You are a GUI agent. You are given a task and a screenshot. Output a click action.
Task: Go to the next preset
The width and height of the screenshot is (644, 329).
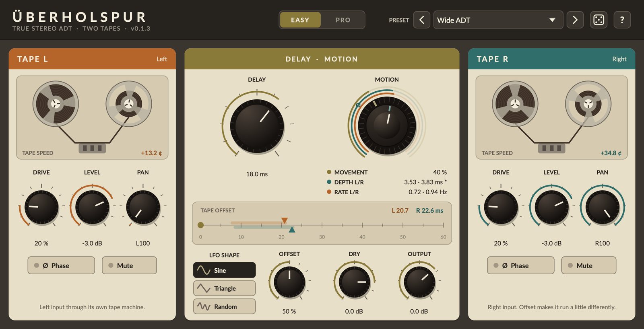tap(575, 20)
